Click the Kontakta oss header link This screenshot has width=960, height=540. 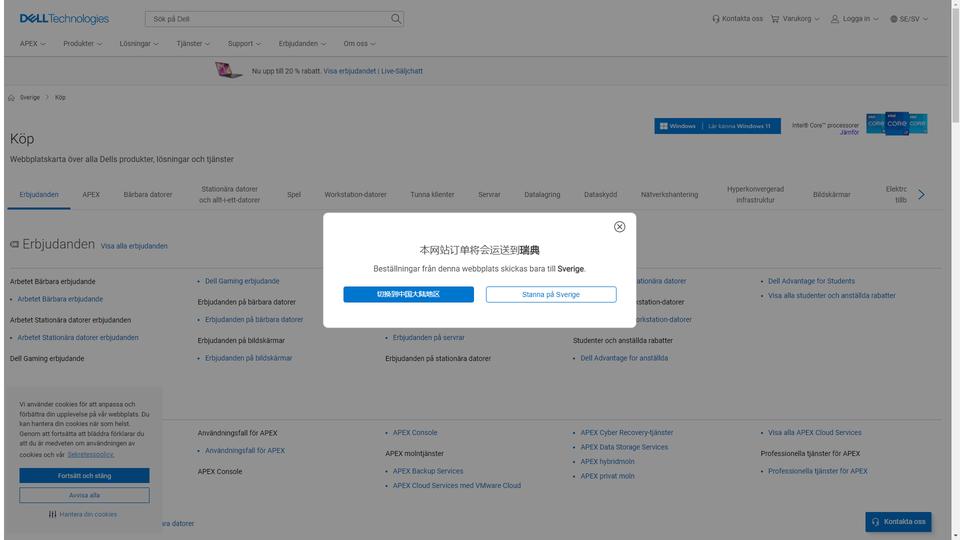(x=737, y=19)
